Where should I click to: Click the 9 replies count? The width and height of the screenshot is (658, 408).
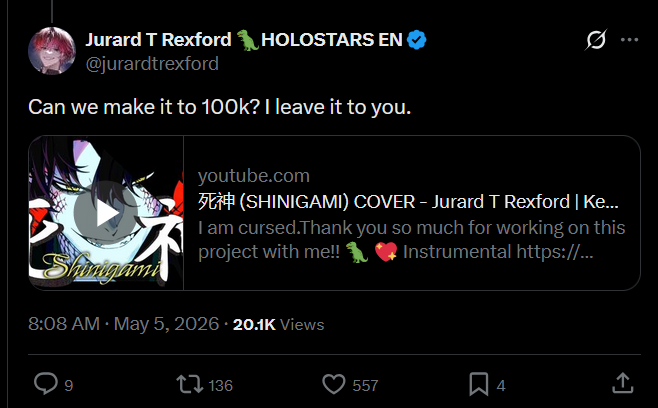[x=69, y=386]
